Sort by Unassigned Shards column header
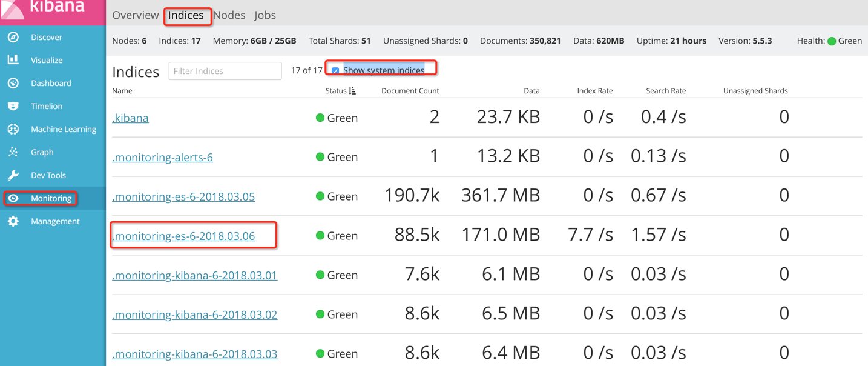The width and height of the screenshot is (868, 366). click(755, 91)
